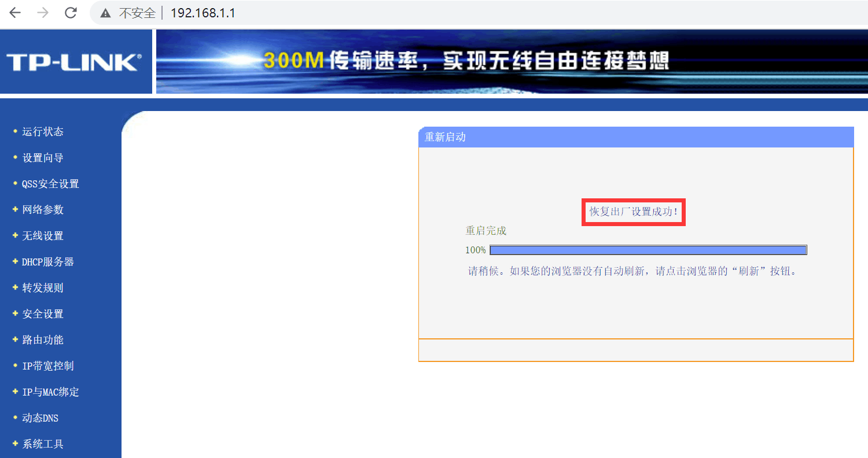
Task: Click the browser reload icon
Action: pyautogui.click(x=71, y=13)
